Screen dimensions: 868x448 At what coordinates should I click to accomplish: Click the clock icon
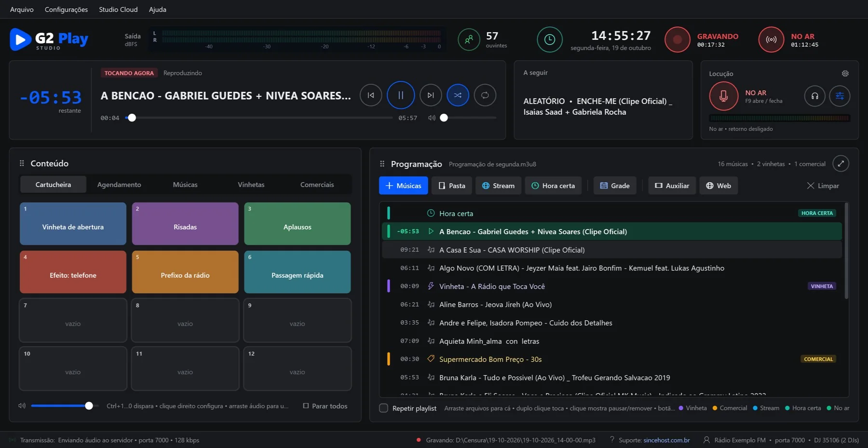tap(550, 40)
